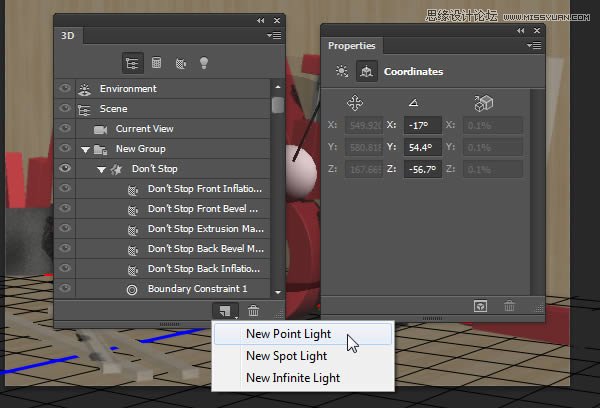This screenshot has width=600, height=408.
Task: Toggle visibility of Scene
Action: click(65, 108)
